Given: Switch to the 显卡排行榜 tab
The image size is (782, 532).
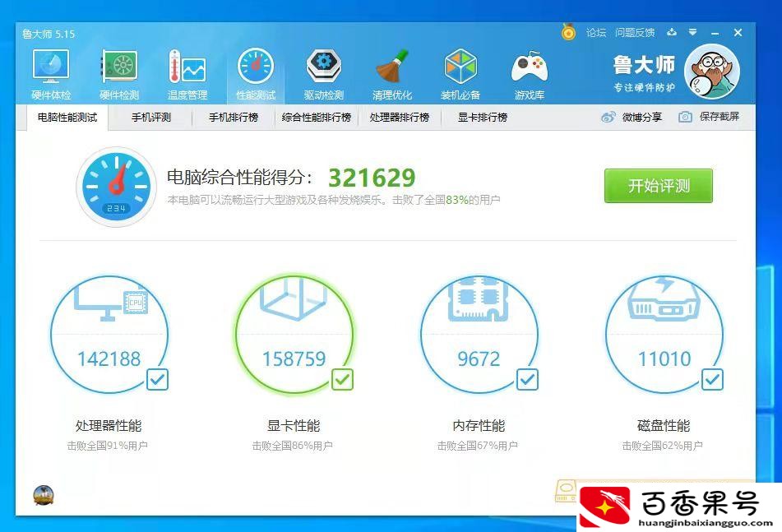Looking at the screenshot, I should (482, 118).
